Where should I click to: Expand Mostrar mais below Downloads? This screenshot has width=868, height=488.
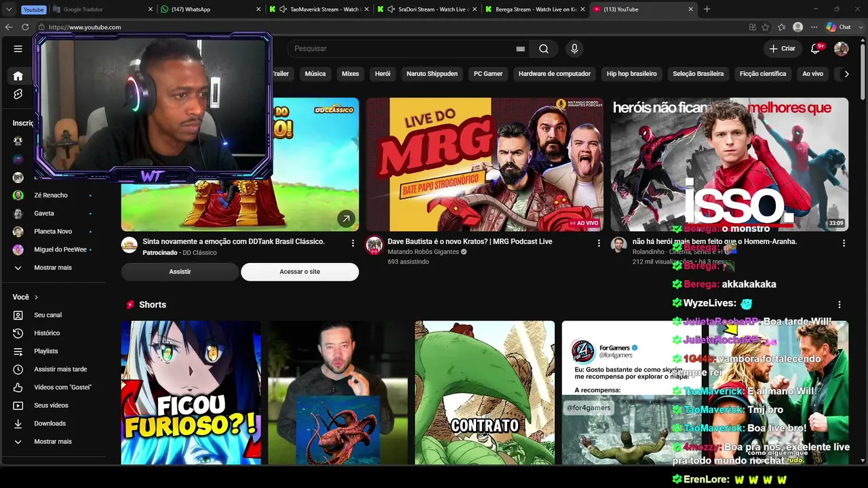point(53,442)
